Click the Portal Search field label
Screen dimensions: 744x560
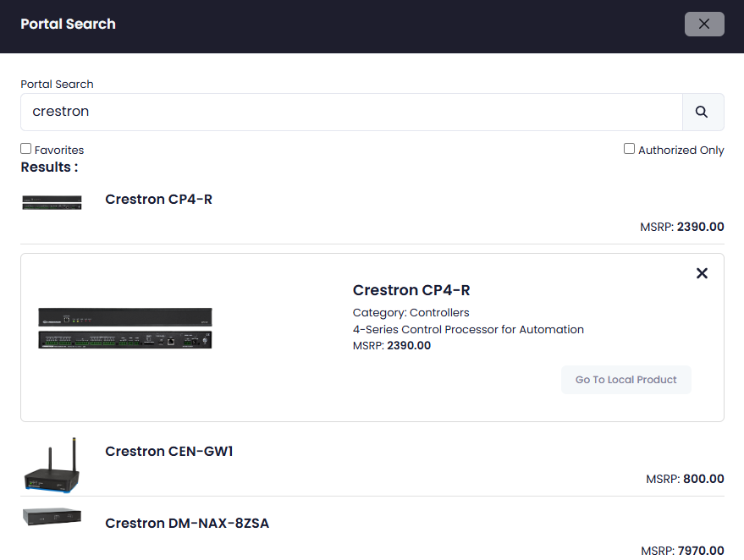pyautogui.click(x=57, y=84)
